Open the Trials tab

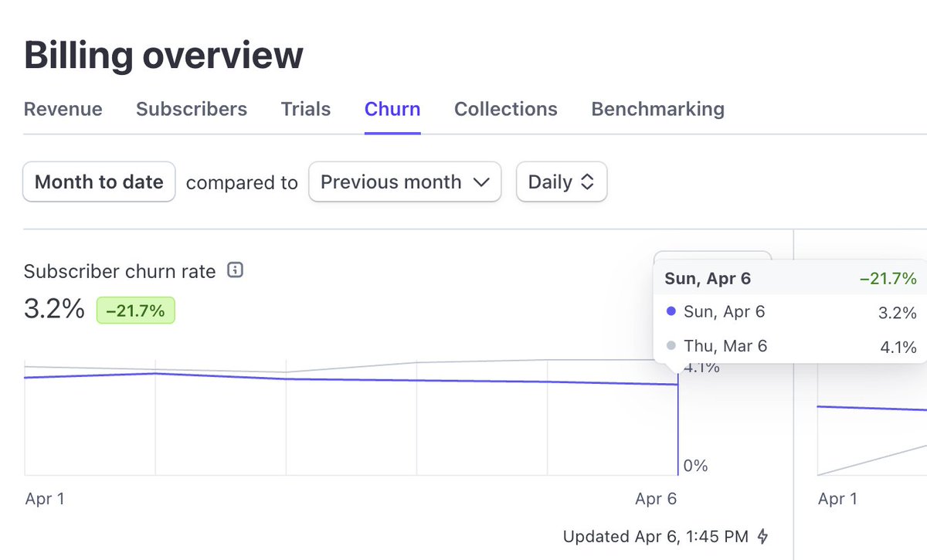pyautogui.click(x=306, y=109)
